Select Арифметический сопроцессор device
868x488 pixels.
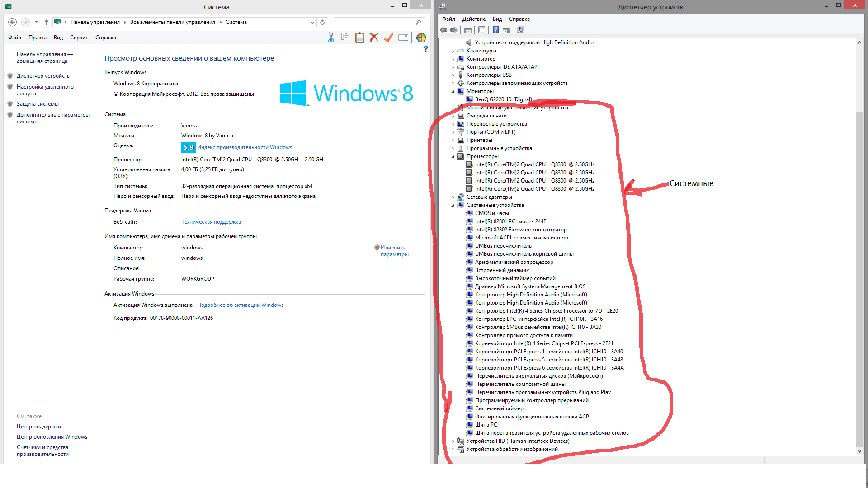pos(514,262)
